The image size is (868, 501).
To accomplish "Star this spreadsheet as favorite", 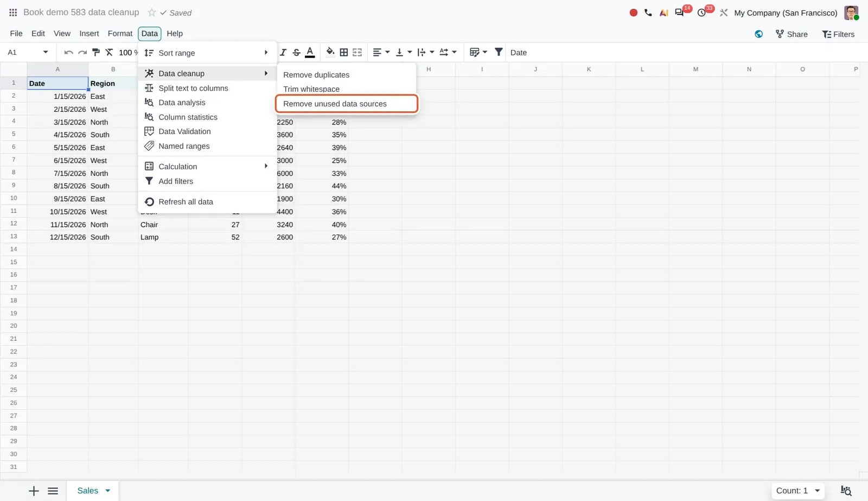I will tap(152, 12).
